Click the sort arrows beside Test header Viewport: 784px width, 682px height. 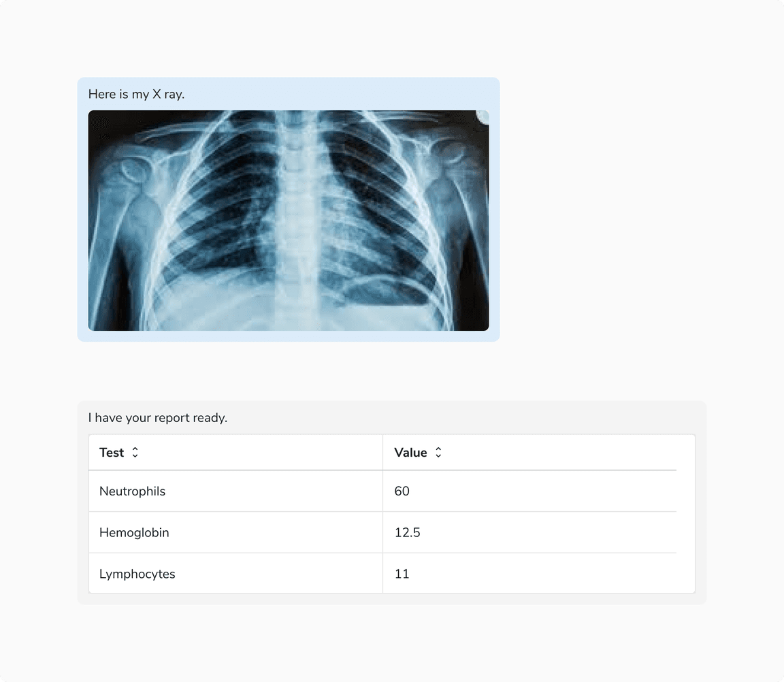(135, 453)
